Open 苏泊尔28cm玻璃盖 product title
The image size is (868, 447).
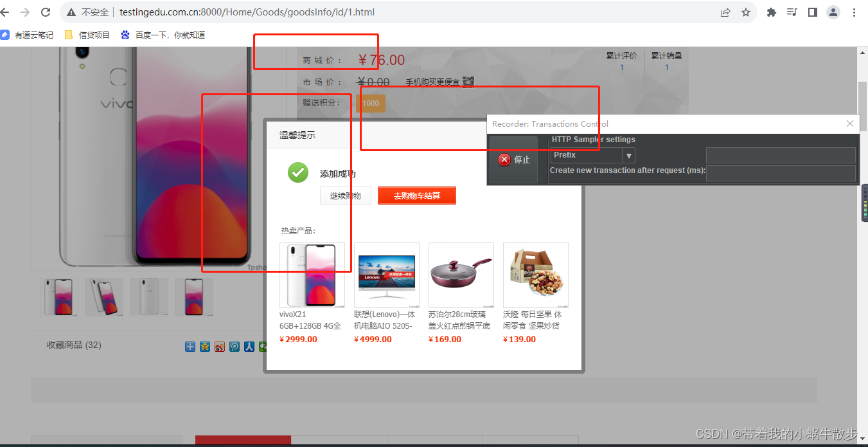pos(460,320)
